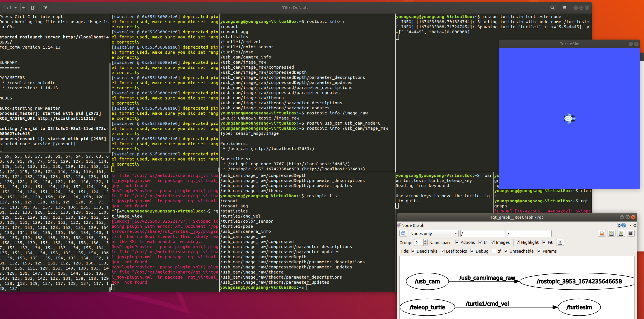
Task: Click the first save graph icon
Action: click(612, 233)
